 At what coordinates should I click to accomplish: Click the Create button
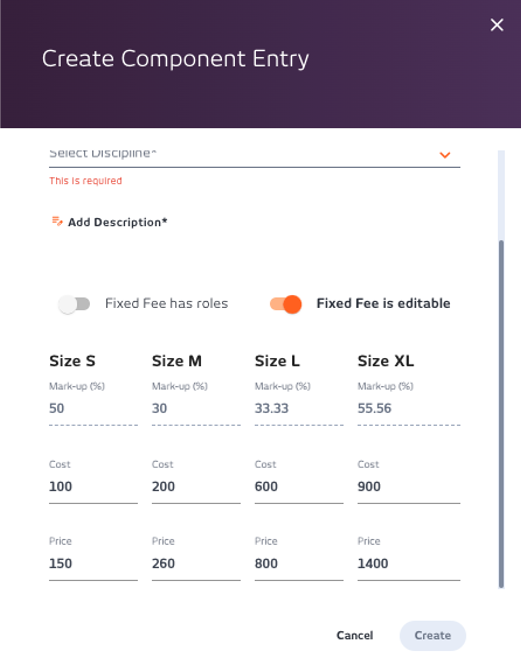pyautogui.click(x=433, y=635)
